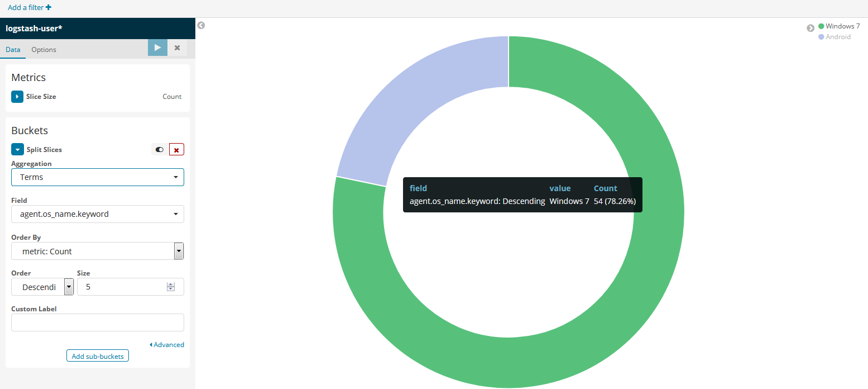Viewport: 868px width, 389px height.
Task: Open the Advanced settings link
Action: [167, 345]
